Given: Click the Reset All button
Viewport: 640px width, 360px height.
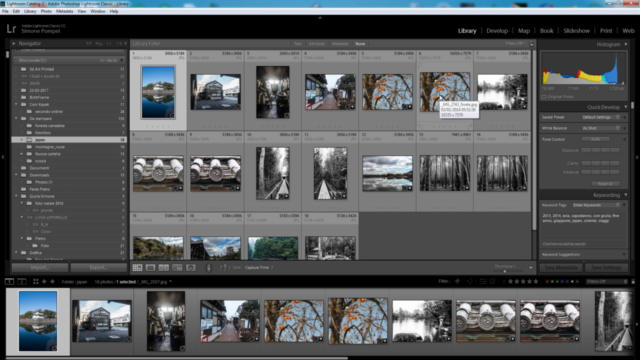Looking at the screenshot, I should [606, 184].
